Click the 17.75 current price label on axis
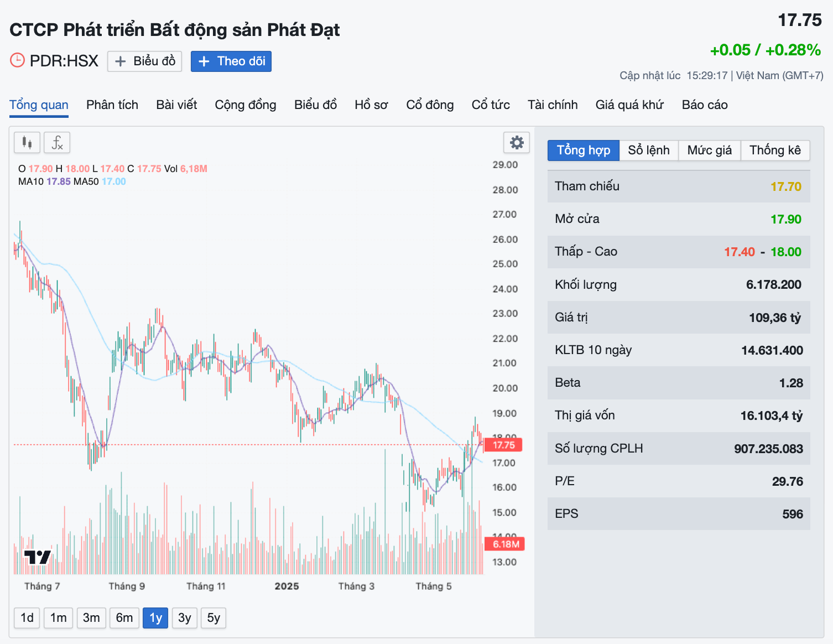 pyautogui.click(x=503, y=445)
